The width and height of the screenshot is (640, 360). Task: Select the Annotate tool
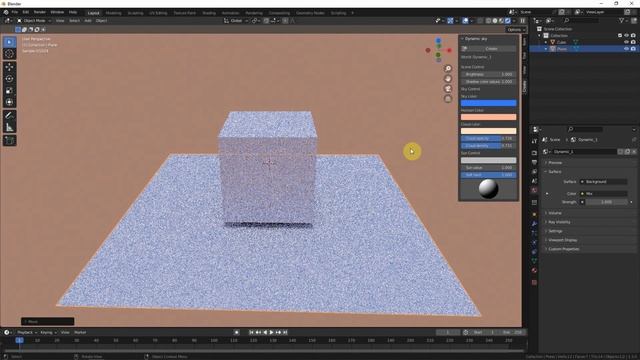[9, 116]
